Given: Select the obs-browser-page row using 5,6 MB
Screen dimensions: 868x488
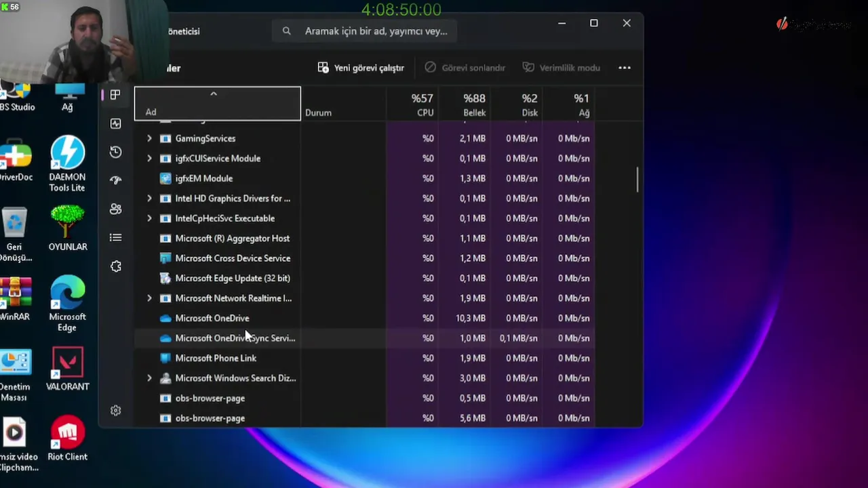Looking at the screenshot, I should (365, 418).
